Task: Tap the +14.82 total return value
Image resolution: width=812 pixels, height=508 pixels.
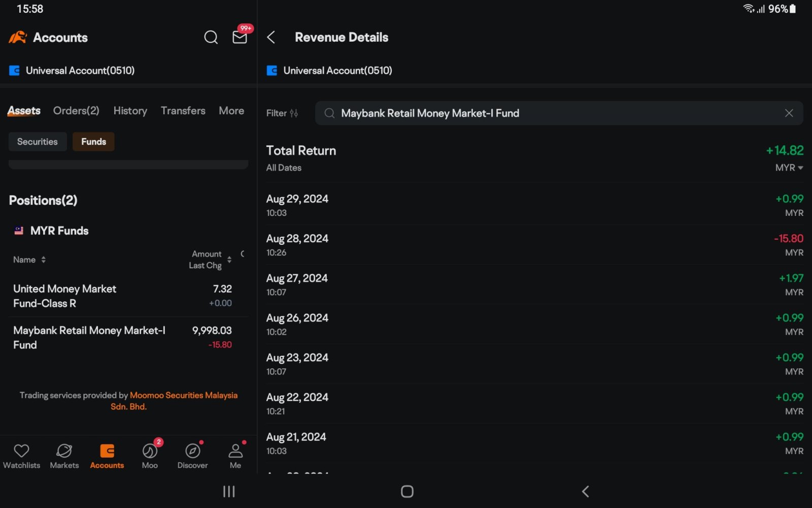Action: click(785, 150)
